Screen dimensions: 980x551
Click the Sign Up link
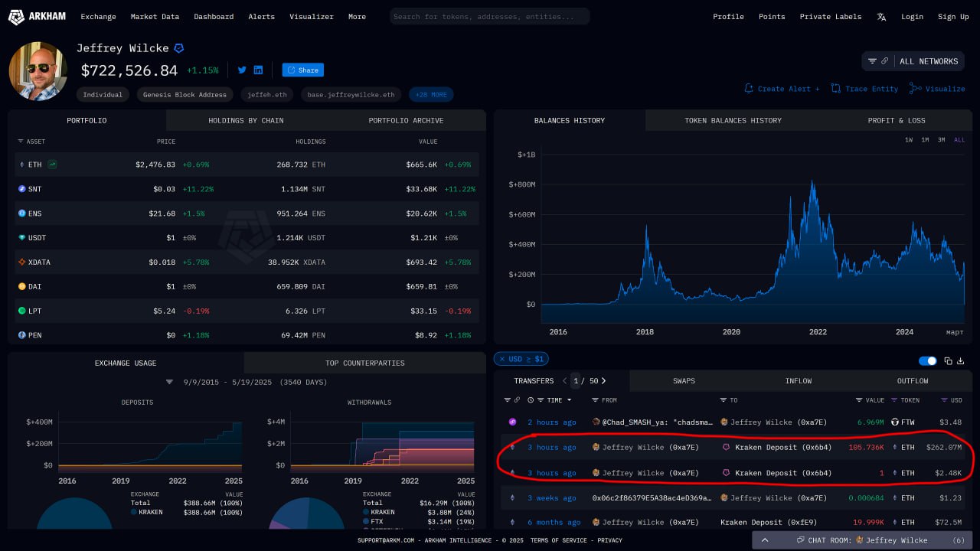tap(953, 17)
